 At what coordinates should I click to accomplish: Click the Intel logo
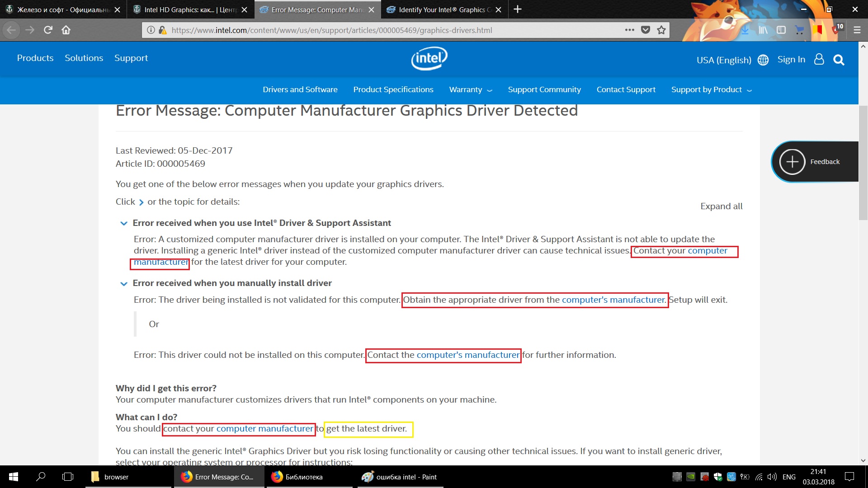(429, 58)
